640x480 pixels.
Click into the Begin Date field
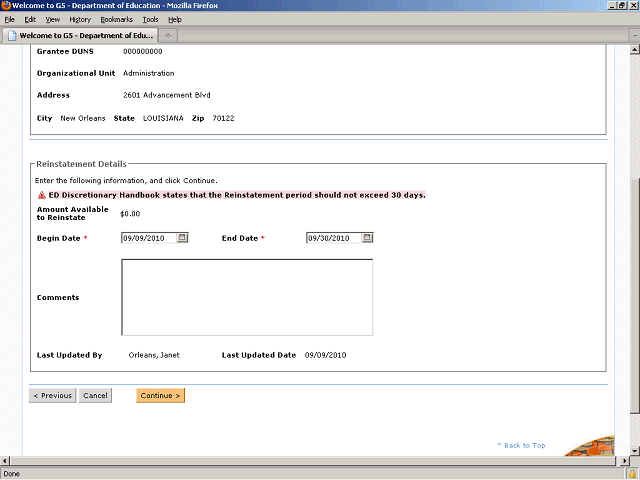click(x=149, y=238)
